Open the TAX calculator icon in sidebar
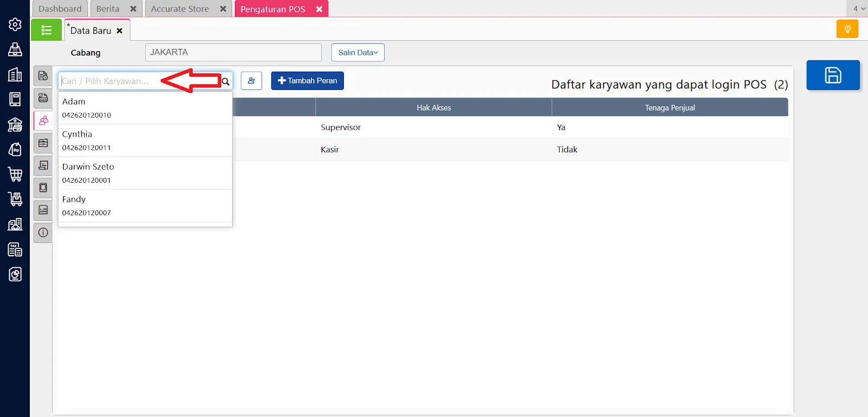 coord(15,249)
